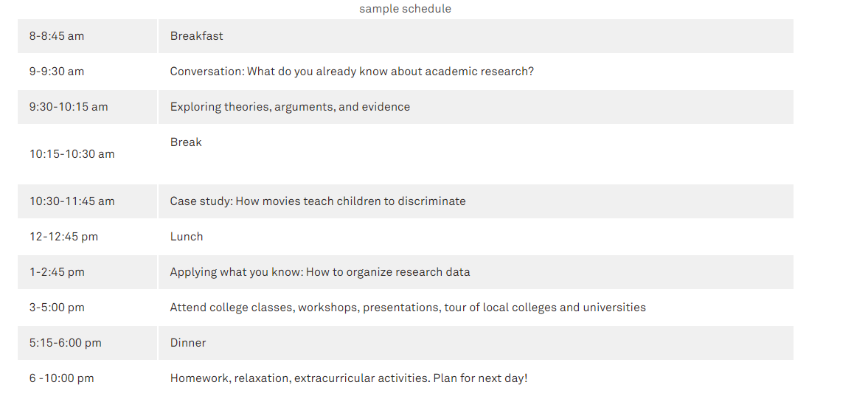Select the 3-5:00 pm time cell
This screenshot has width=868, height=399.
[57, 308]
